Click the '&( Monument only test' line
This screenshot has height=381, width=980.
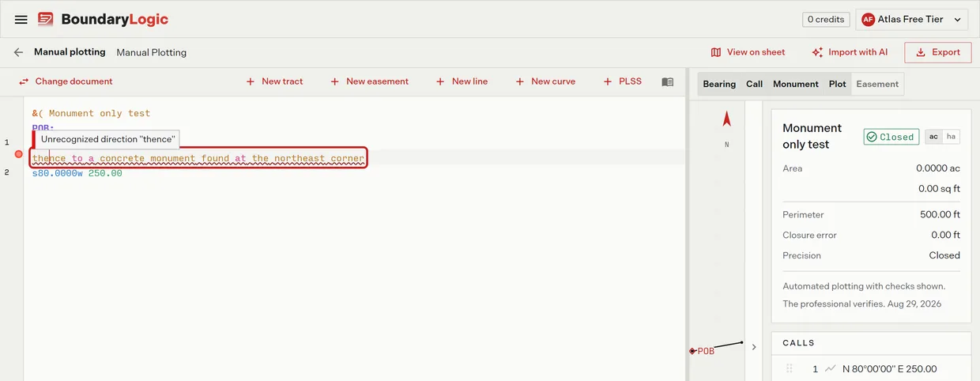pyautogui.click(x=91, y=113)
